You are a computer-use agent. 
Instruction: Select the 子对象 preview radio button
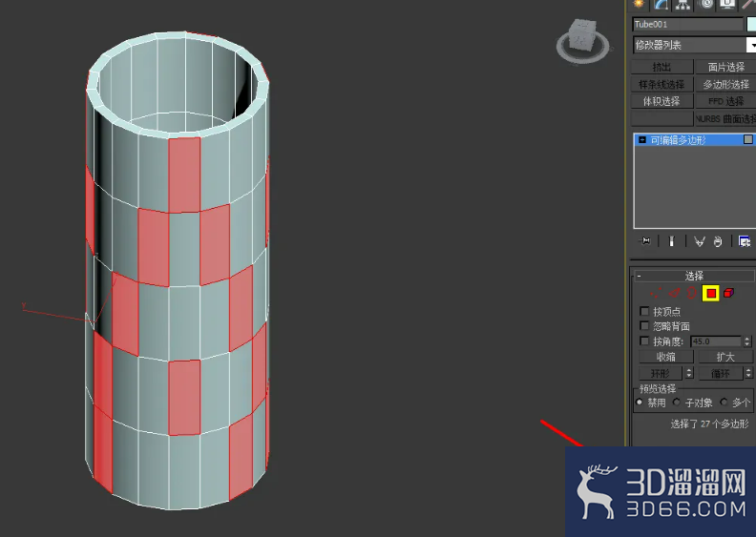coord(677,403)
